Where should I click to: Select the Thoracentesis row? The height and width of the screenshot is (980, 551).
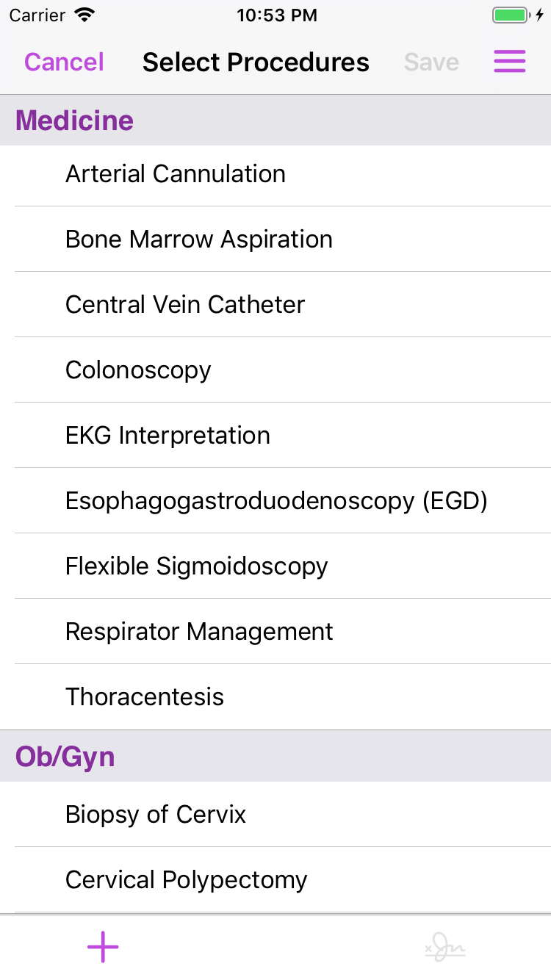145,697
